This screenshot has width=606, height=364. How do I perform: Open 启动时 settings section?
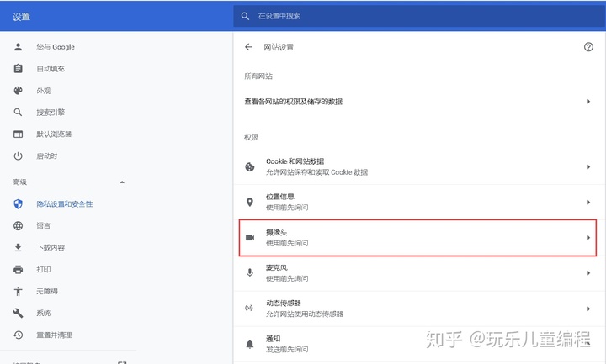point(47,156)
